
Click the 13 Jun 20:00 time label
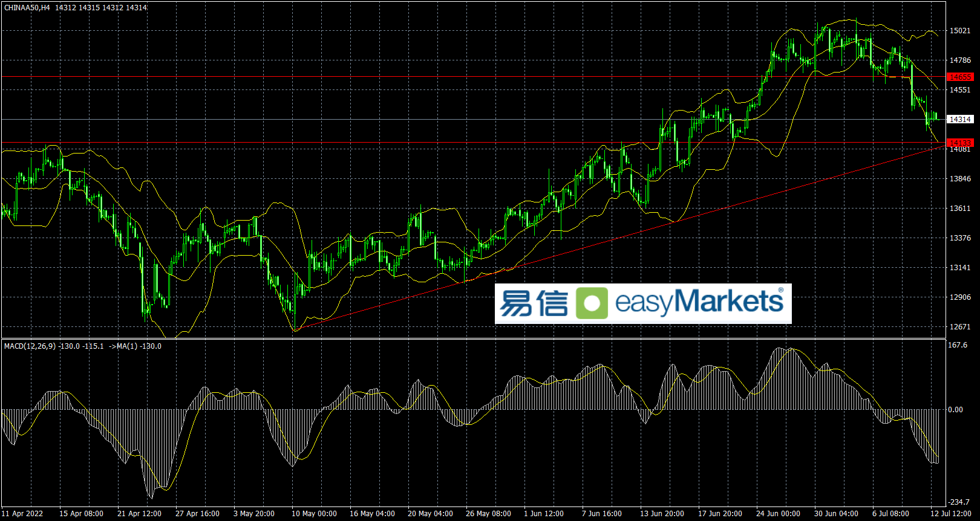[x=662, y=514]
